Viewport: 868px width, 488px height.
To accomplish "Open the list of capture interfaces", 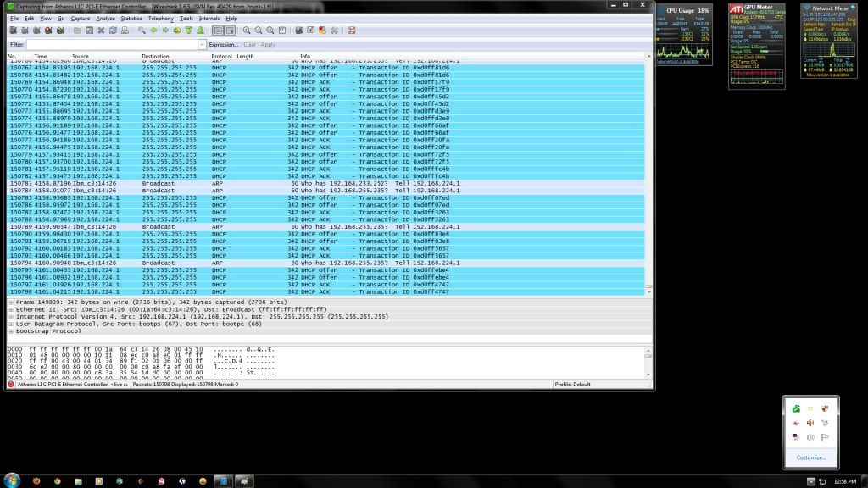I will [x=14, y=30].
